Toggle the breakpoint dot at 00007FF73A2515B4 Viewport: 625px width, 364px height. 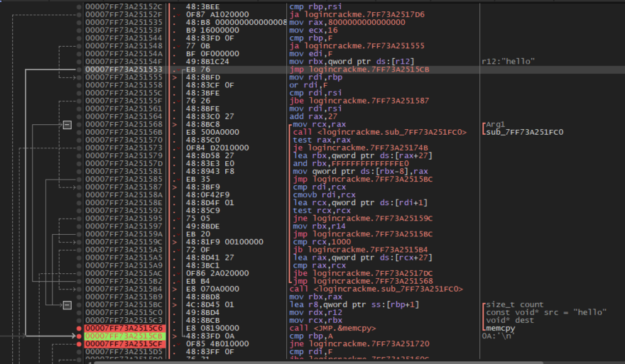click(x=79, y=289)
